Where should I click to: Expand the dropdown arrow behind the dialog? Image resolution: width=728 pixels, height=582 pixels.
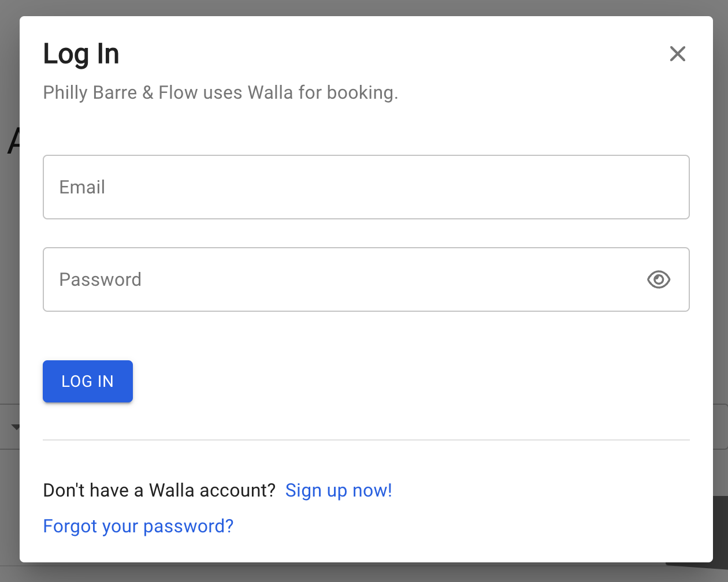tap(16, 427)
